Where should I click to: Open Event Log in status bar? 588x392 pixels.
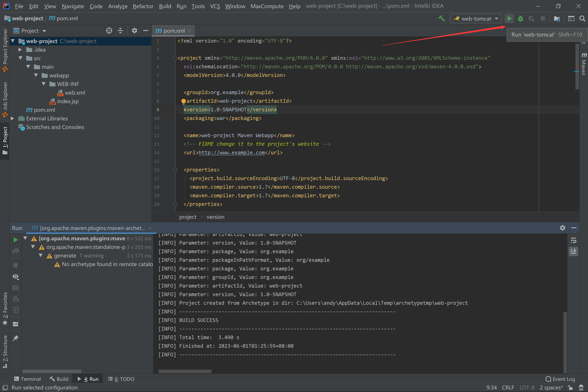click(x=560, y=379)
